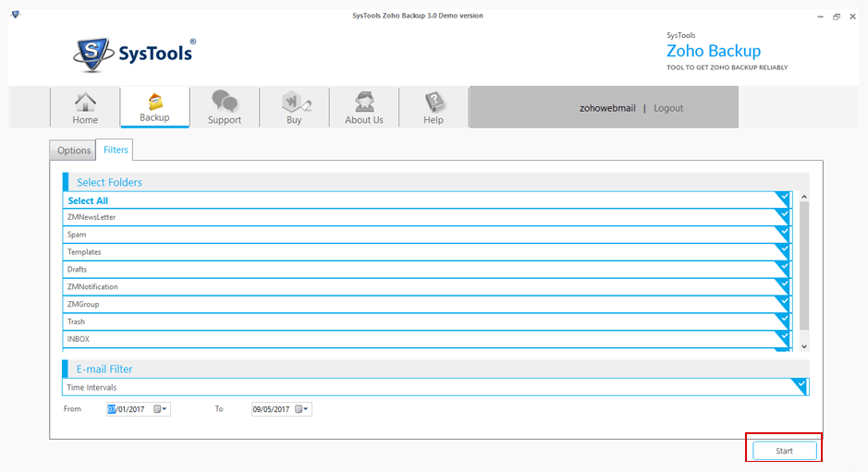Image resolution: width=868 pixels, height=472 pixels.
Task: Select the ZMGroup folder name
Action: (83, 304)
